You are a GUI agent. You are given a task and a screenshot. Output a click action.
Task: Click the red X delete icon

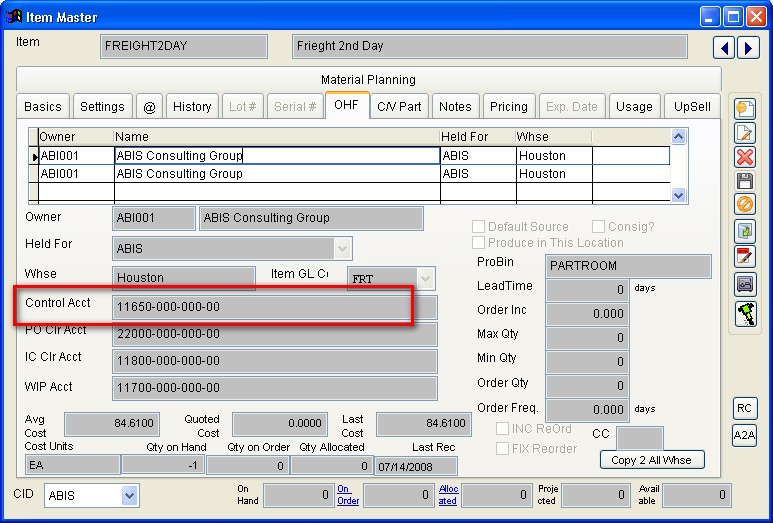(x=744, y=157)
